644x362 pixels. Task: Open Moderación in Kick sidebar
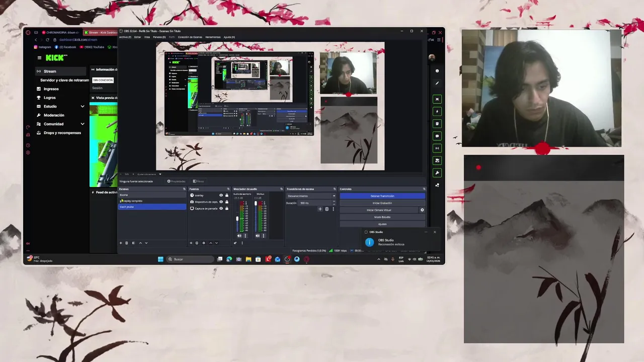(x=54, y=115)
